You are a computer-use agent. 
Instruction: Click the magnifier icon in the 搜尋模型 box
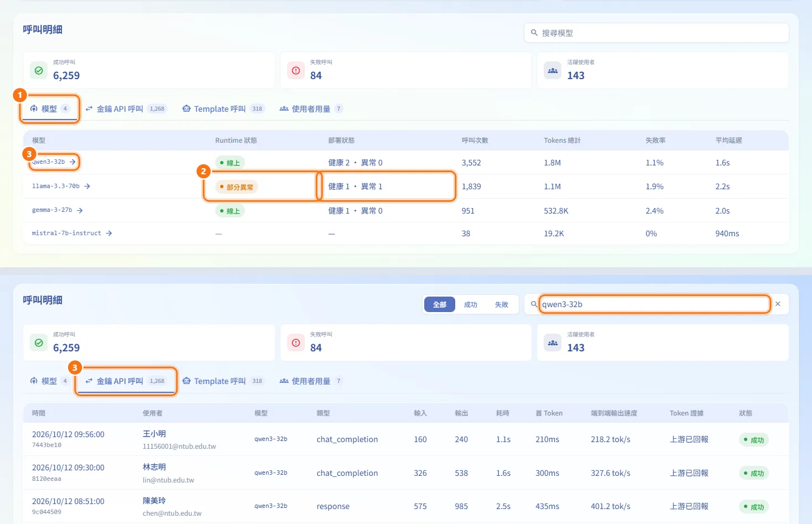pyautogui.click(x=534, y=33)
